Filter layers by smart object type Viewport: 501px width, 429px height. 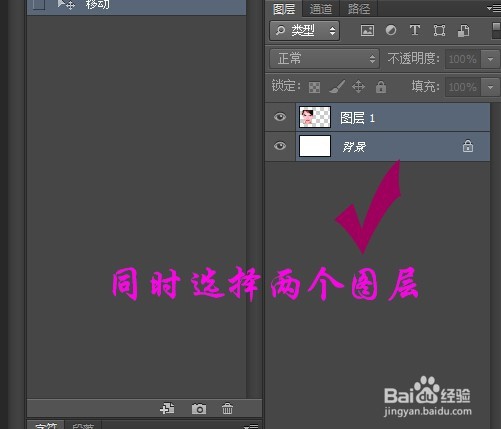pos(464,31)
